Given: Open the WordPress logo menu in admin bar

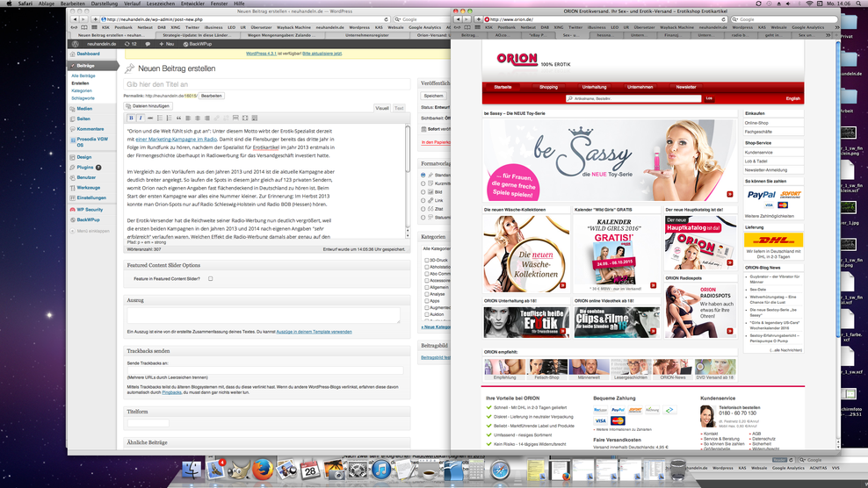Looking at the screenshot, I should (x=76, y=44).
